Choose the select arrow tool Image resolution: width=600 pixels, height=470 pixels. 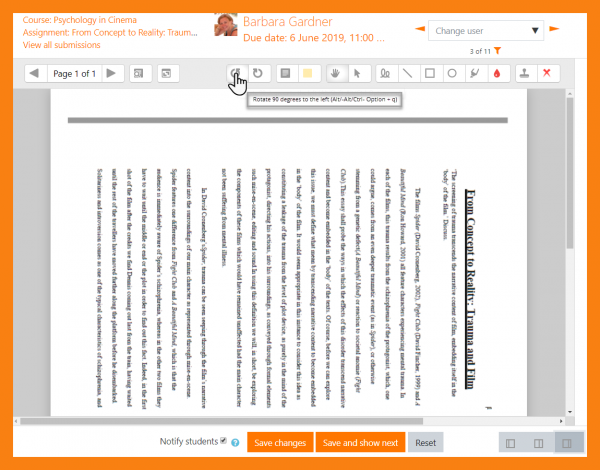(358, 73)
